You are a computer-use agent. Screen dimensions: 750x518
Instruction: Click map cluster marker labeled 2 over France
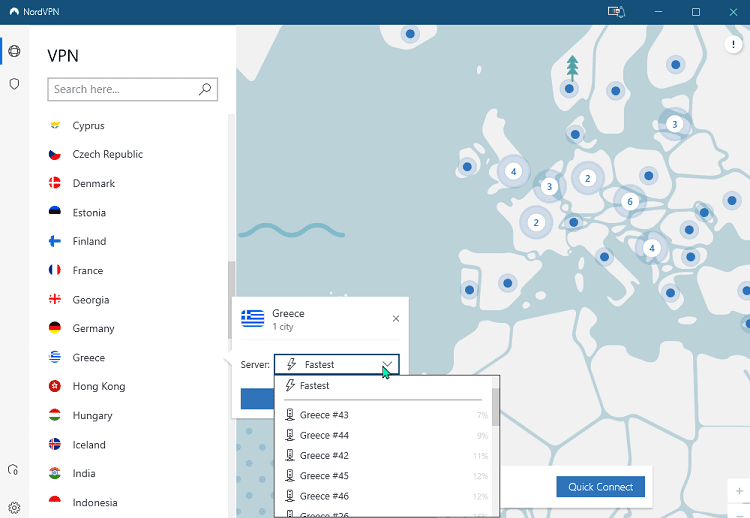(536, 222)
